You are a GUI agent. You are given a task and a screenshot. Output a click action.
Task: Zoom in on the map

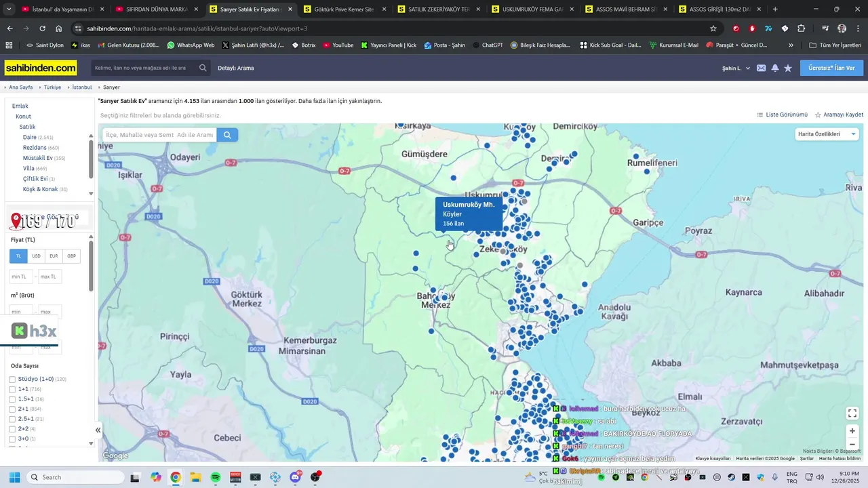tap(852, 430)
